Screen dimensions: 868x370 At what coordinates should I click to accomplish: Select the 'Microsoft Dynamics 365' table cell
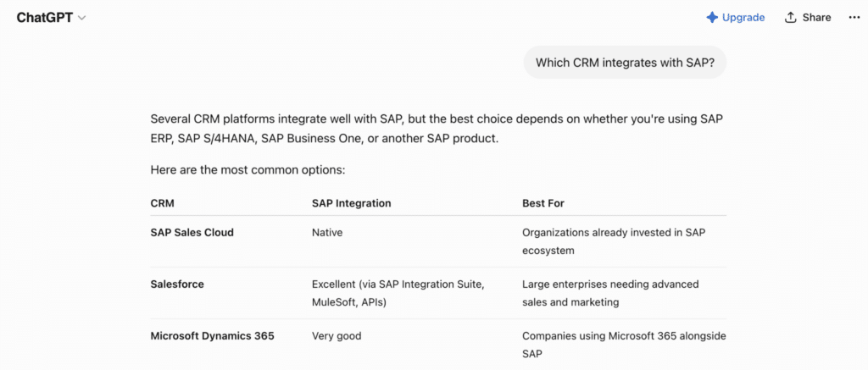(213, 336)
